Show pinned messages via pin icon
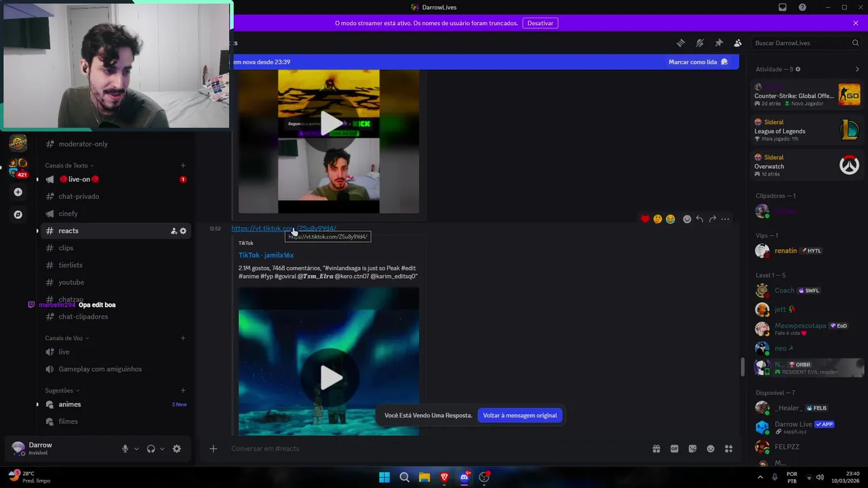The image size is (868, 488). [x=719, y=43]
